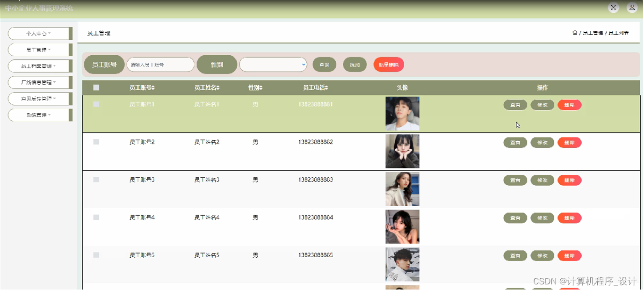Click phone number 13823888885
The image size is (644, 290).
[x=316, y=255]
